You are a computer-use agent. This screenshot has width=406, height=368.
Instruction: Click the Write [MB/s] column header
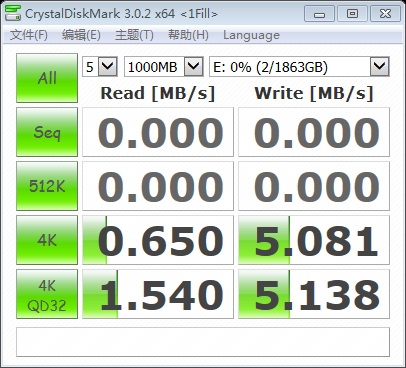(314, 93)
